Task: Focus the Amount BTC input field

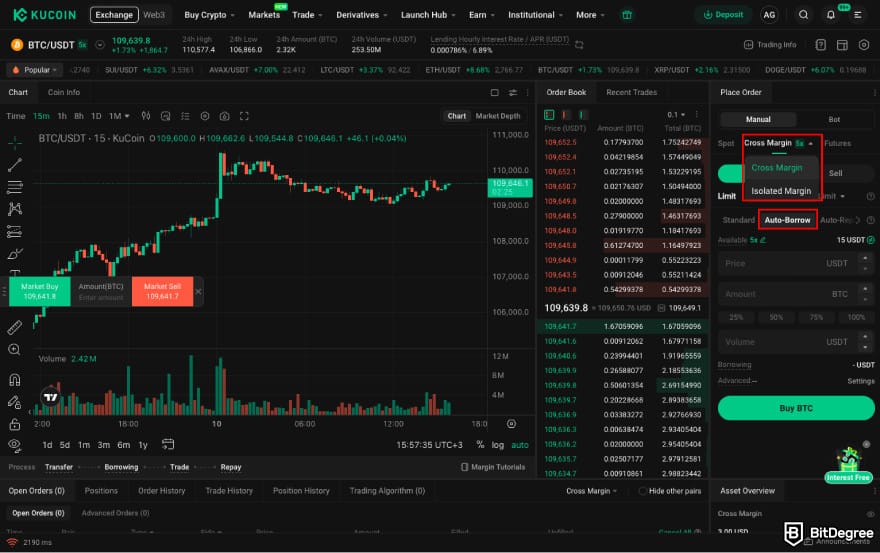Action: click(796, 294)
